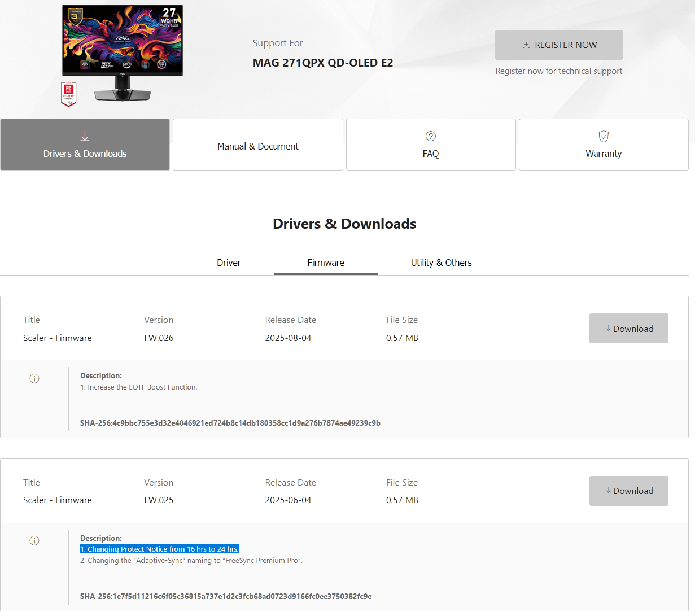Select the Firmware tab

tap(326, 263)
